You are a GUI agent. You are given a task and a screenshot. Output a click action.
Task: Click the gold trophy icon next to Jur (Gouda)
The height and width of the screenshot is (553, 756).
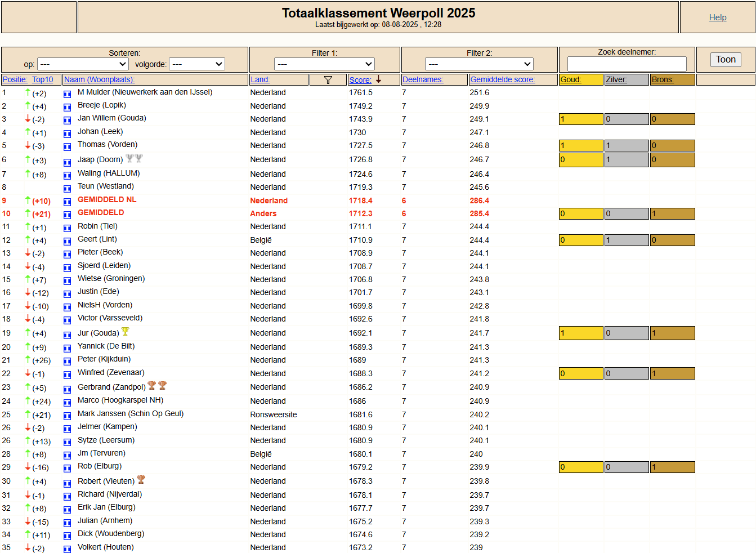[x=126, y=332]
